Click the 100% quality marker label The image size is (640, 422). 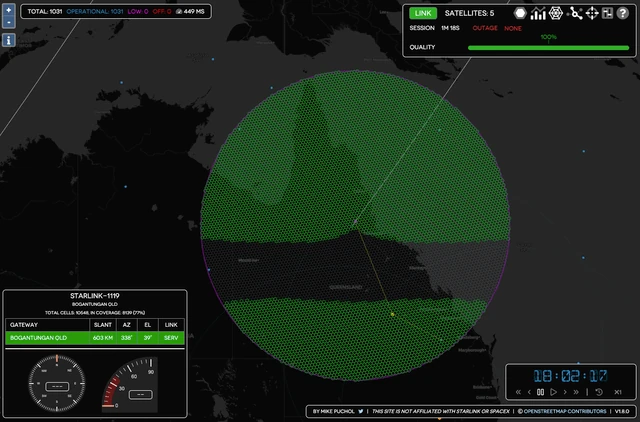548,37
